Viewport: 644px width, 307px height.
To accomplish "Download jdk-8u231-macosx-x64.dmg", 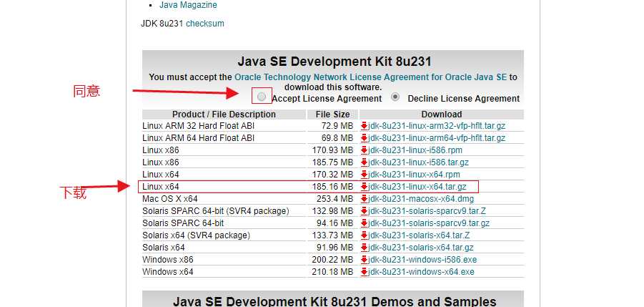I will pos(421,199).
